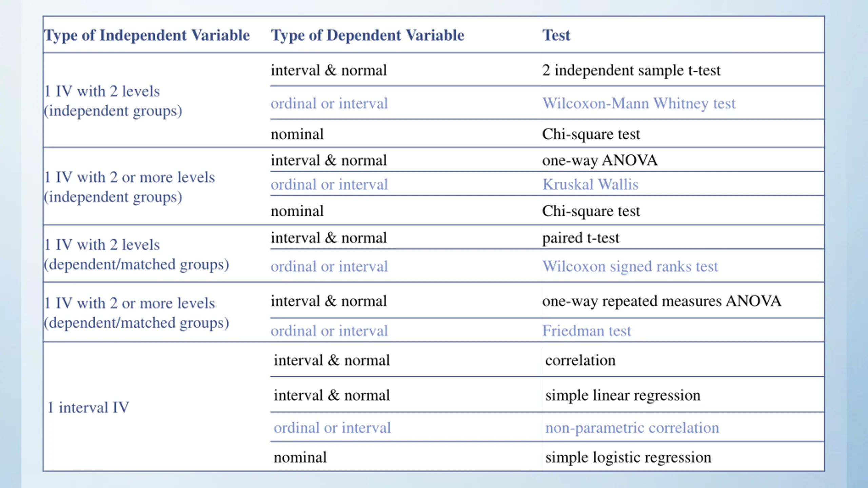Click the "correlation" cell above simple linear regression
This screenshot has width=868, height=488.
click(580, 360)
